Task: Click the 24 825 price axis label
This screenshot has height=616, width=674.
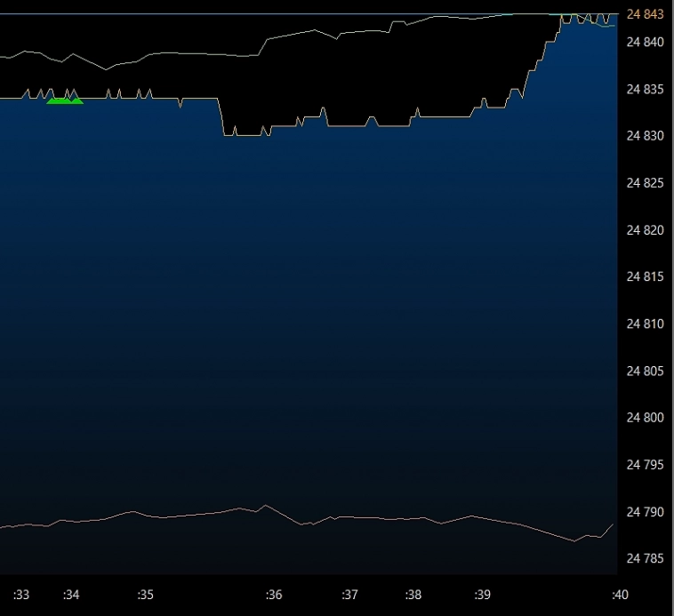Action: [645, 183]
